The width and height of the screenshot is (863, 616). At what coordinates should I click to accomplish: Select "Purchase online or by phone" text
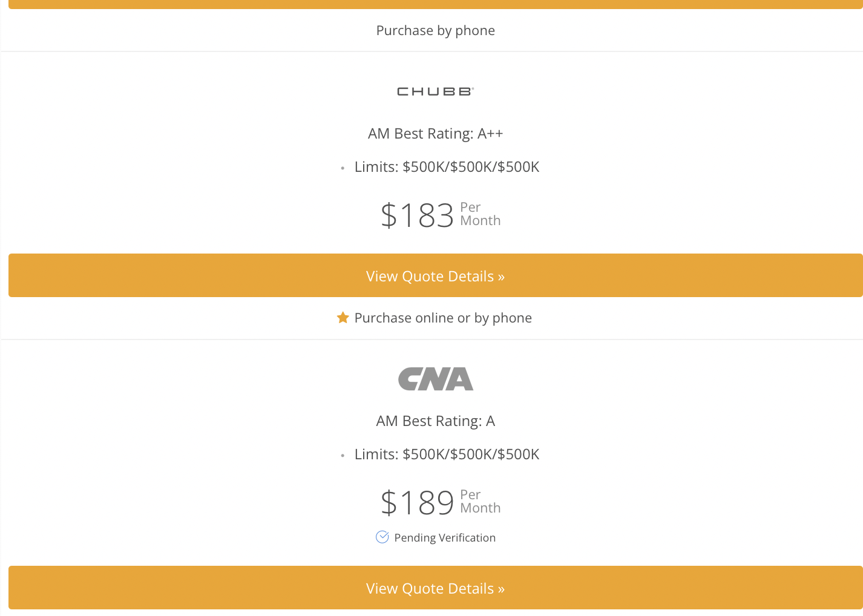coord(443,318)
